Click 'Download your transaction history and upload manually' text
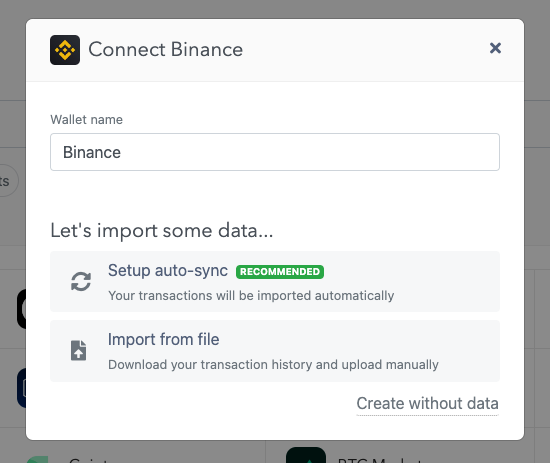Viewport: 550px width, 463px height. tap(273, 365)
